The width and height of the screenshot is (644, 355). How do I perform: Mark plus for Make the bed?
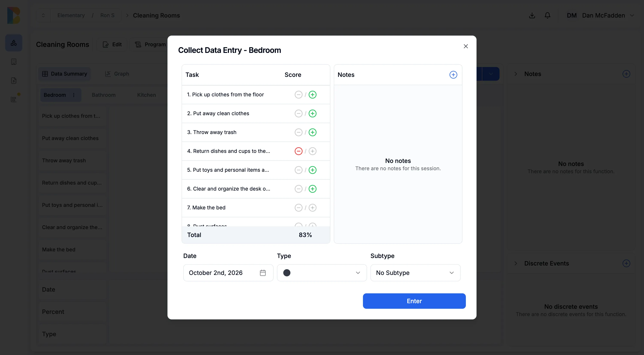pyautogui.click(x=313, y=208)
